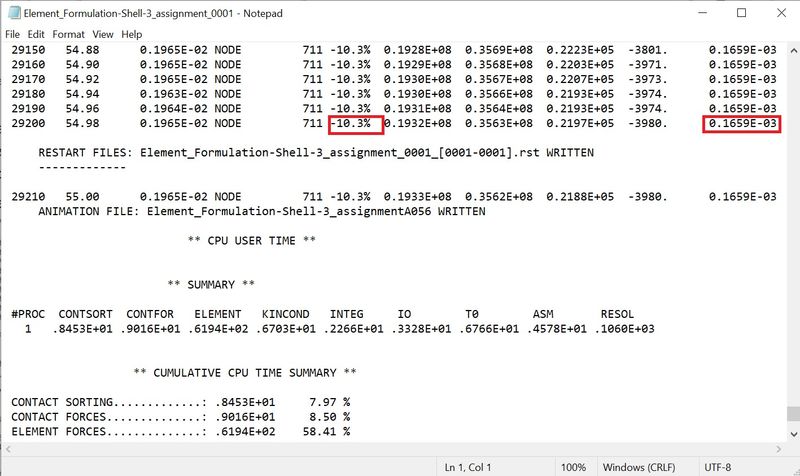Click the vertical scrollbar thumb
Screen dimensions: 800x476
click(x=791, y=414)
